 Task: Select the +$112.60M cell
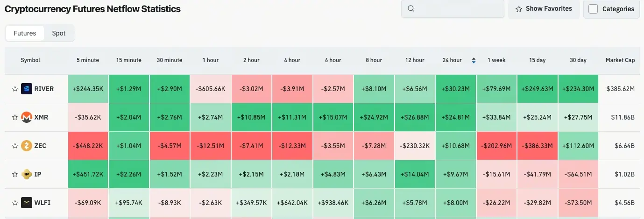point(578,146)
